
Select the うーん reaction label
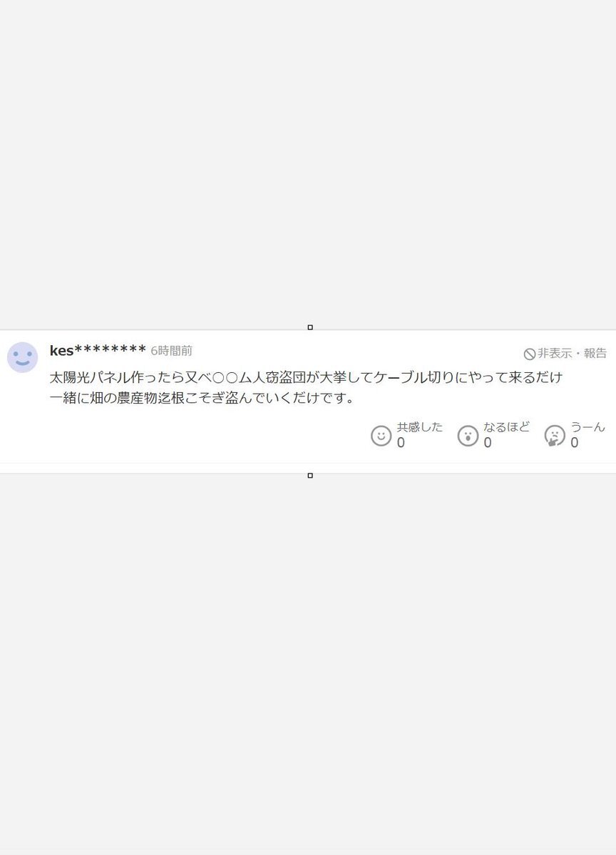587,427
